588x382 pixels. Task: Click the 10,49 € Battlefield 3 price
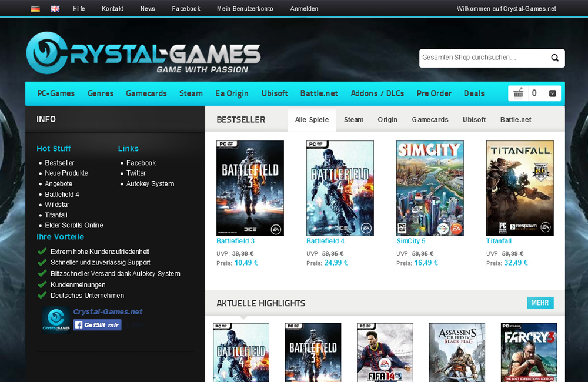(x=246, y=263)
